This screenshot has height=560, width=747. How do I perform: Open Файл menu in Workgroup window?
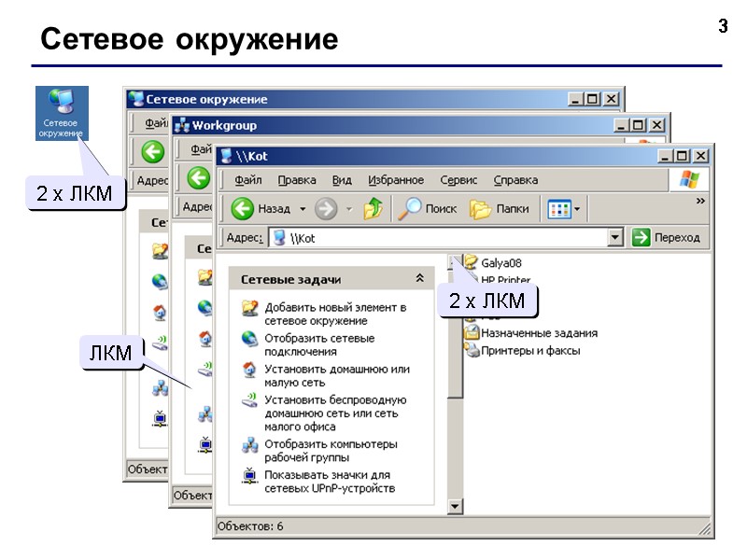(x=202, y=149)
